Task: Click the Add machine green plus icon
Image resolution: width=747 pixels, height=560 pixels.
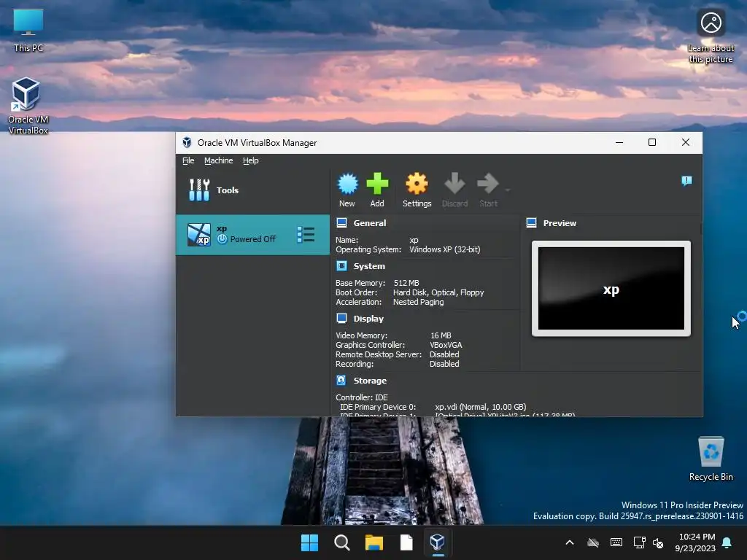Action: coord(377,184)
